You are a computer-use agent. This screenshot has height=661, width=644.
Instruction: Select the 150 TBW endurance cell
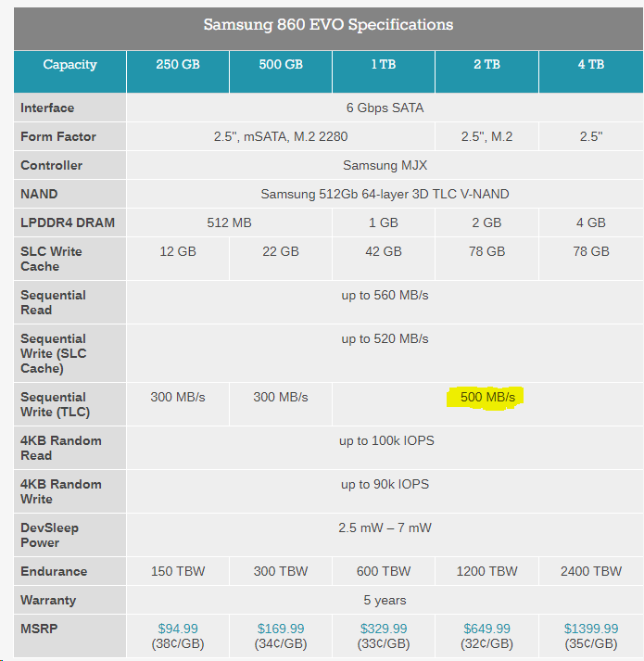click(178, 571)
